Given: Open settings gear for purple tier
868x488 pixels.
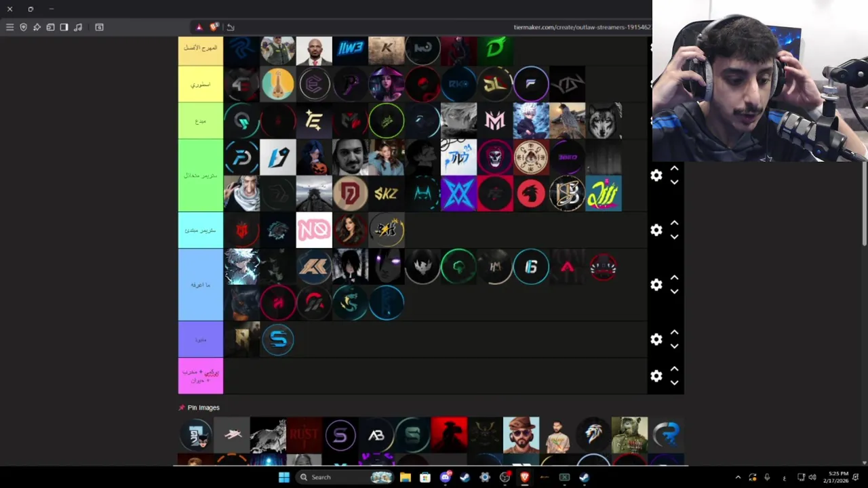Looking at the screenshot, I should point(656,340).
